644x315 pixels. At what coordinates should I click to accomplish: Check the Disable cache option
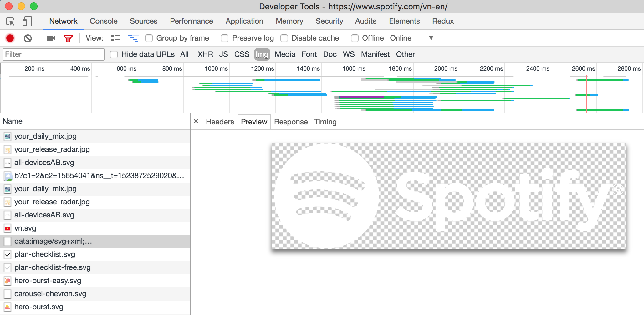click(x=284, y=38)
